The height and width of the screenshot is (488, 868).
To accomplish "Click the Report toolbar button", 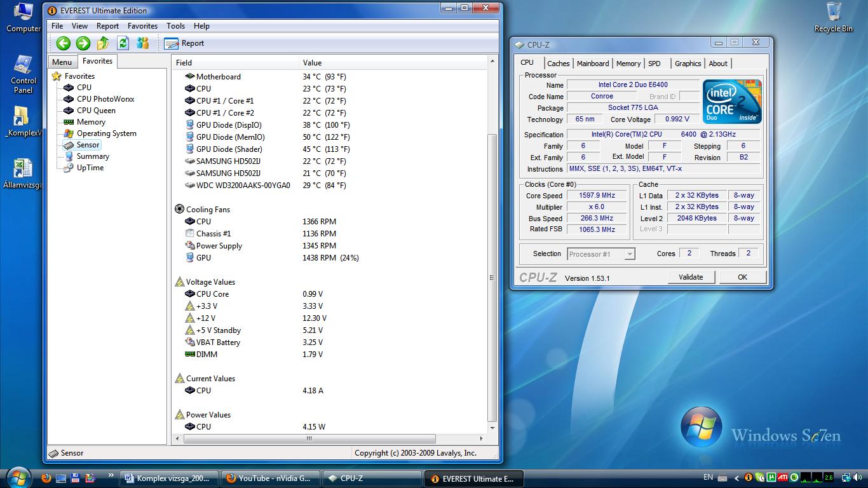I will [x=184, y=43].
